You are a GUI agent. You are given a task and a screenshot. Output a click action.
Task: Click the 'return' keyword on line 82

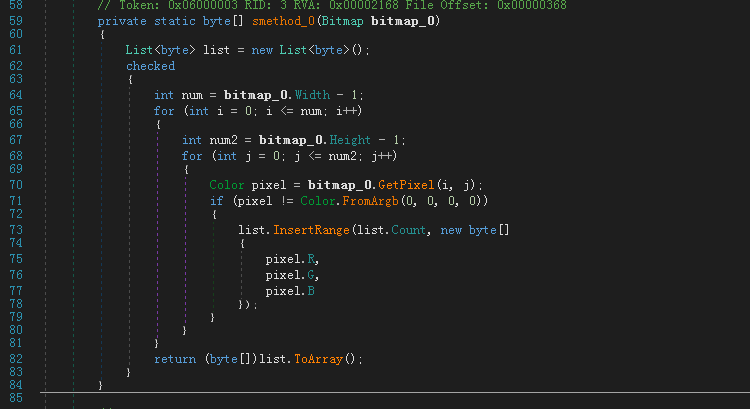point(175,359)
